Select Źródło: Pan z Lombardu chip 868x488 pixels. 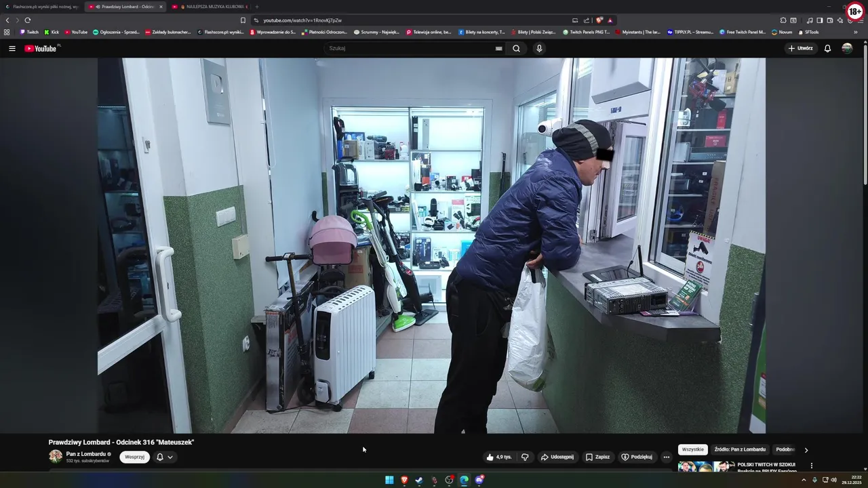coord(740,449)
